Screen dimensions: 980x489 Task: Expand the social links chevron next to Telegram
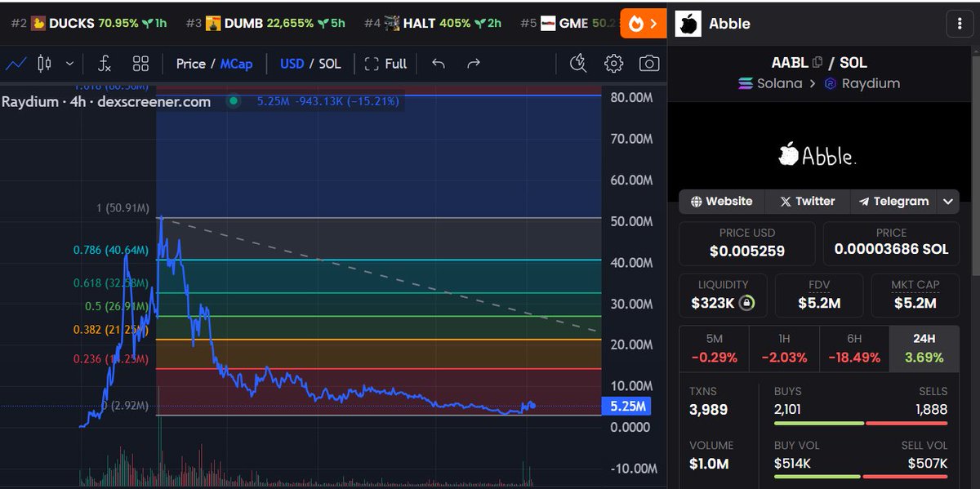point(948,201)
